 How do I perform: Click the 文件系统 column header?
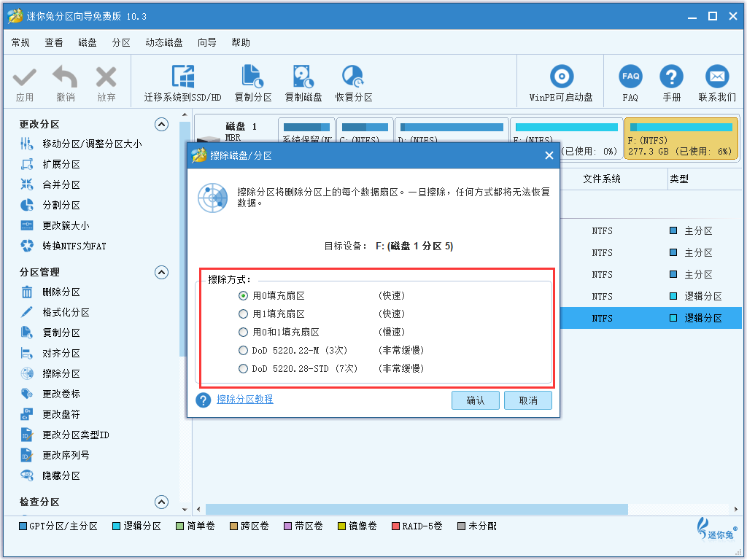[602, 179]
